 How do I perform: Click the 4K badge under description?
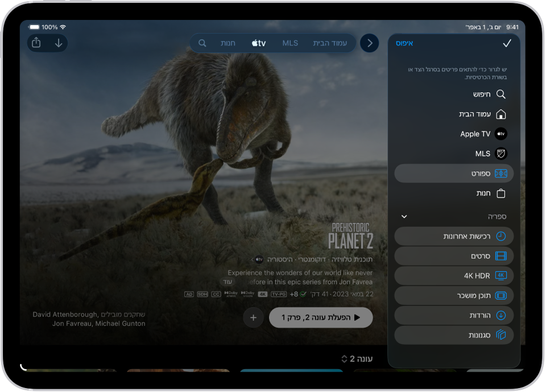(x=263, y=294)
